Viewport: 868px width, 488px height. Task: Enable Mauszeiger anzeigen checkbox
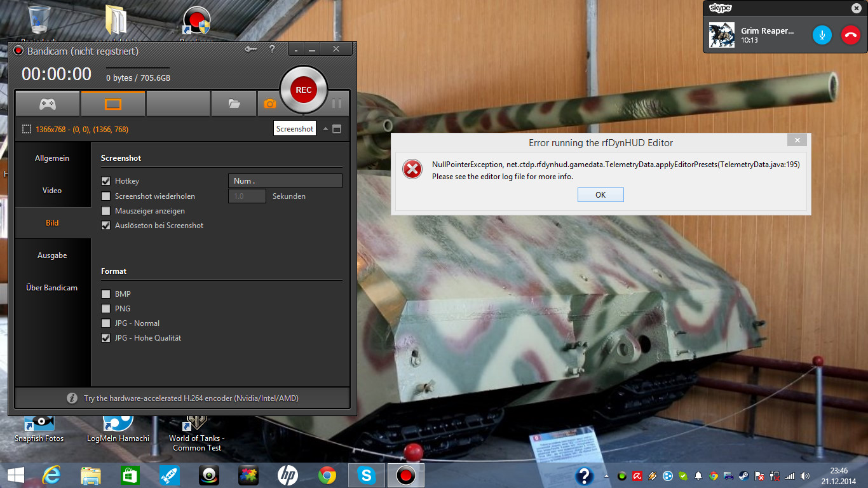tap(106, 211)
